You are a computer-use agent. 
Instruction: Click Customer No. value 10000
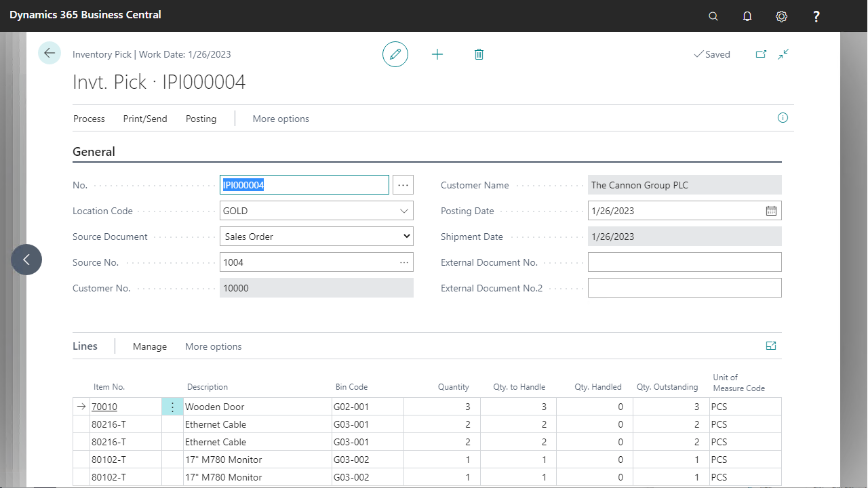(317, 288)
